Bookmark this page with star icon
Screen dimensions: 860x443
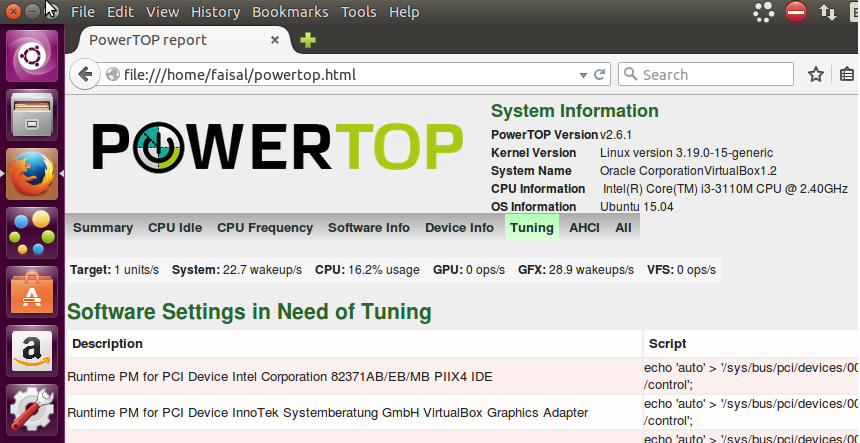(816, 75)
